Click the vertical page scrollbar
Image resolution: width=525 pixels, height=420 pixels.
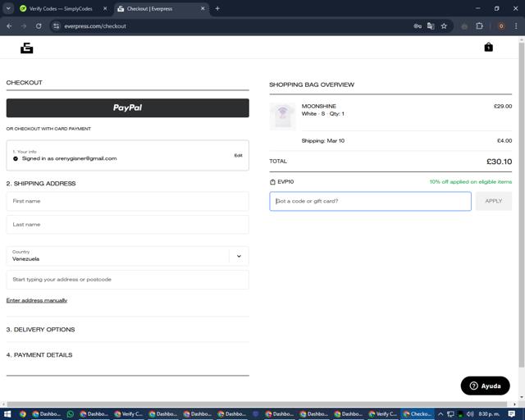[522, 204]
